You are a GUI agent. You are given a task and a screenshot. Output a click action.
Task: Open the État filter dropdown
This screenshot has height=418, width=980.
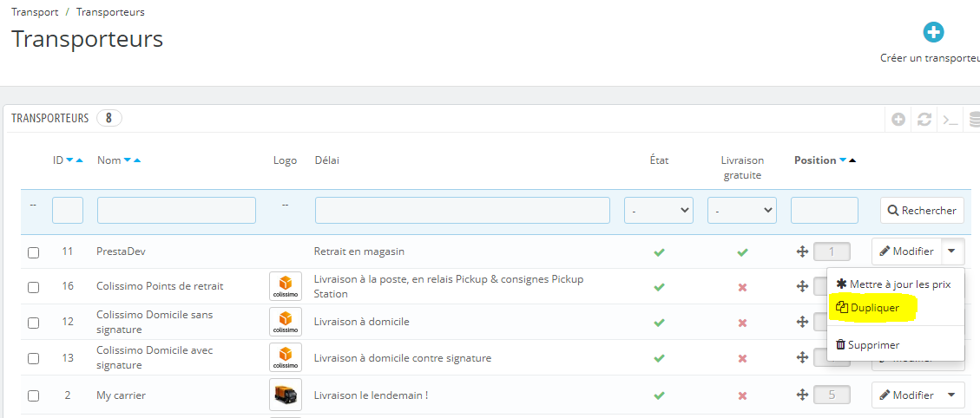pos(659,210)
